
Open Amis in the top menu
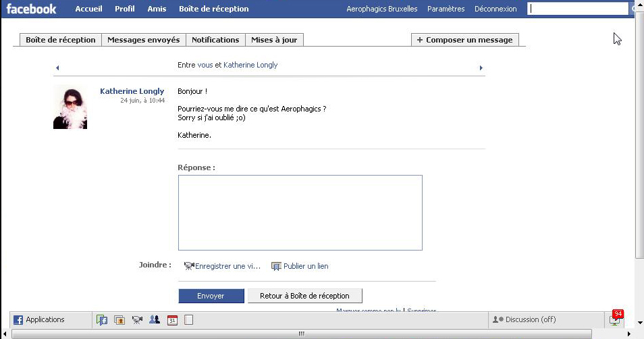click(x=157, y=9)
